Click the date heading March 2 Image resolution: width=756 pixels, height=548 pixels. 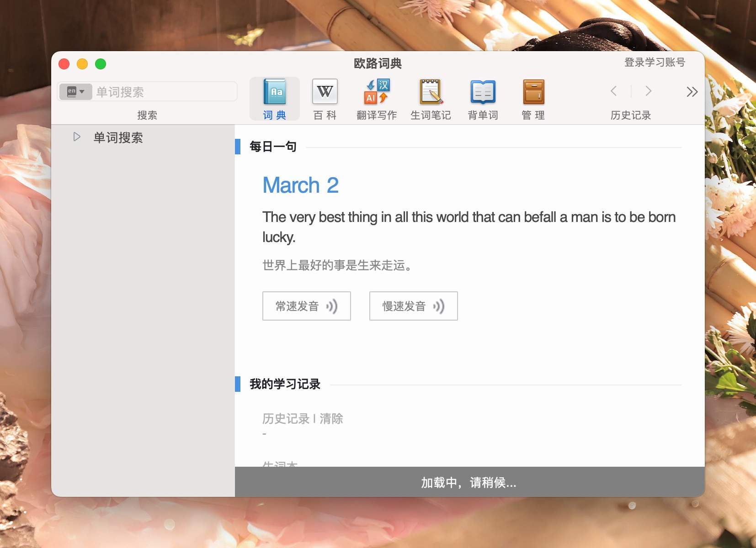point(300,185)
